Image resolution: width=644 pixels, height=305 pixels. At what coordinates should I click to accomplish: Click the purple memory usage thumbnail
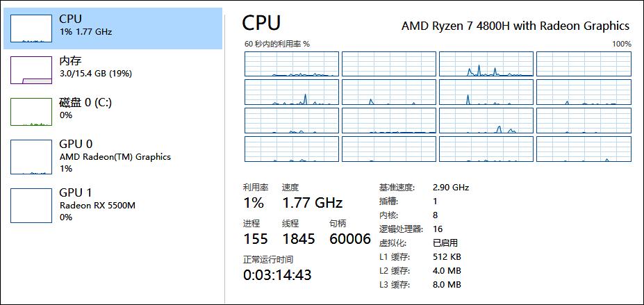(31, 70)
